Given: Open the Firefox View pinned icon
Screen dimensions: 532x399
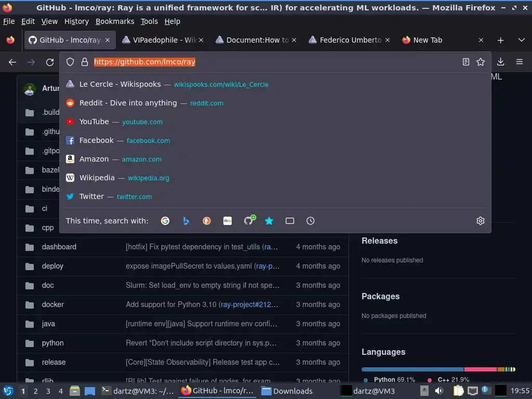Looking at the screenshot, I should click(10, 40).
